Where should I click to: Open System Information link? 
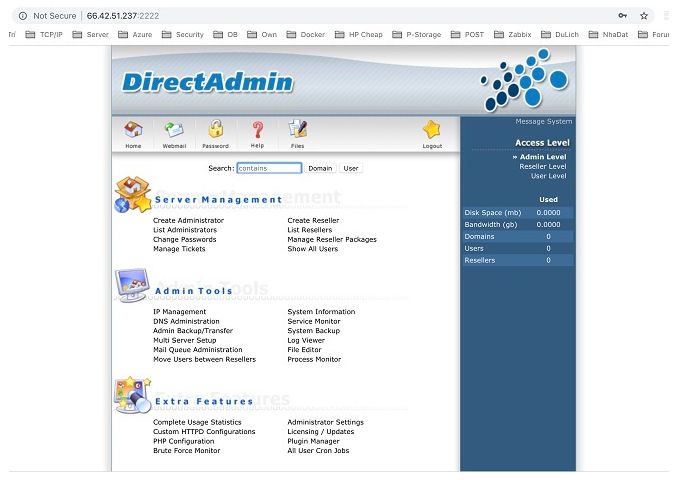click(321, 312)
